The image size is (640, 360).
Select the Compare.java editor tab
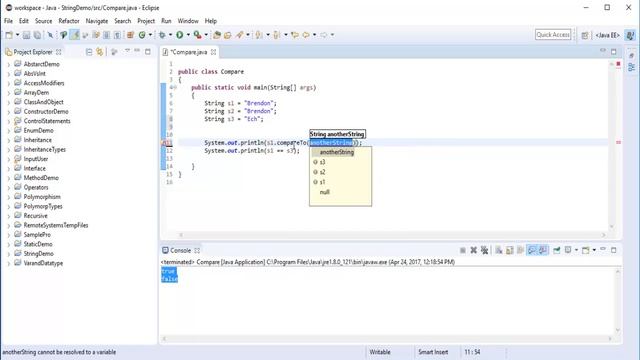pos(188,52)
